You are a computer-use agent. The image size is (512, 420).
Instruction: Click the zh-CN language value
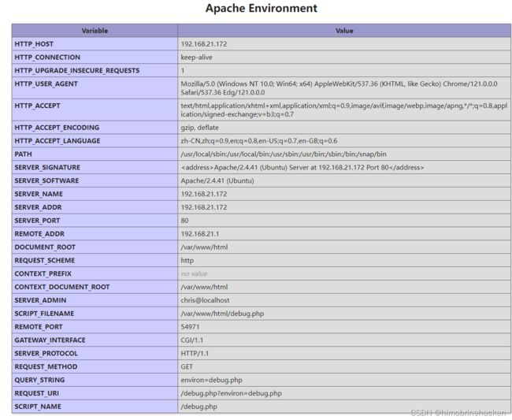[x=259, y=141]
